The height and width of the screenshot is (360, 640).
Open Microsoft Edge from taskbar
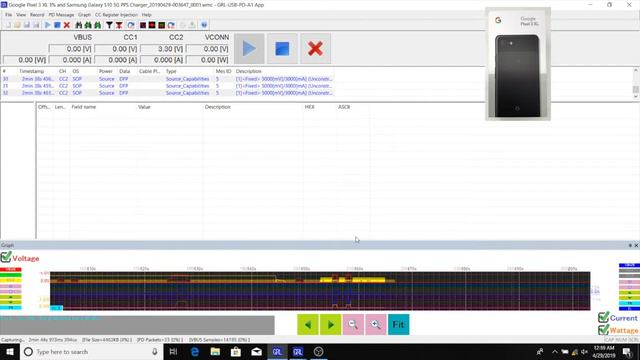(x=195, y=351)
